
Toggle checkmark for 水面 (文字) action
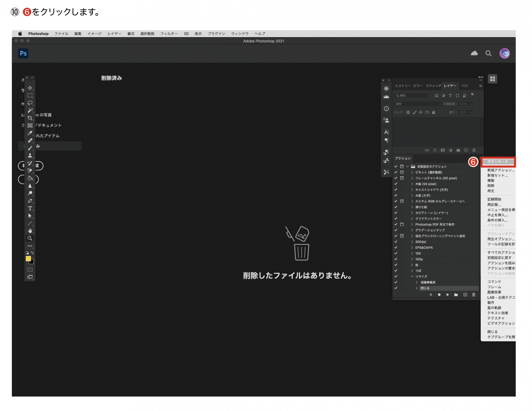tap(396, 195)
